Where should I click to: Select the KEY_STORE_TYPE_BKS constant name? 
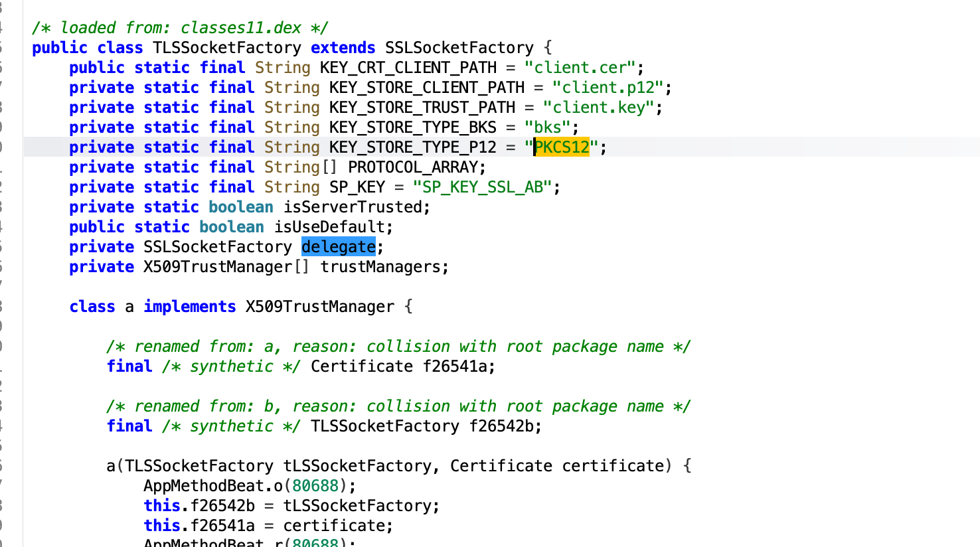pyautogui.click(x=413, y=127)
